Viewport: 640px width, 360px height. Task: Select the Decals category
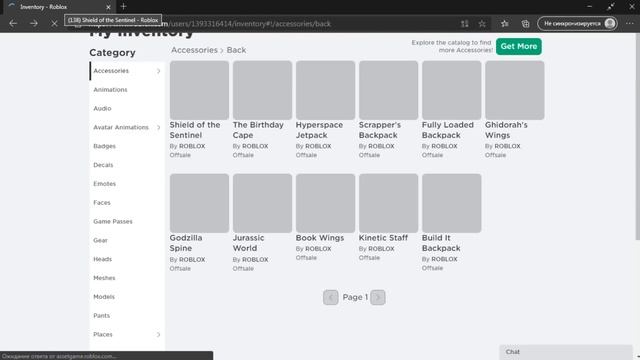pyautogui.click(x=103, y=165)
